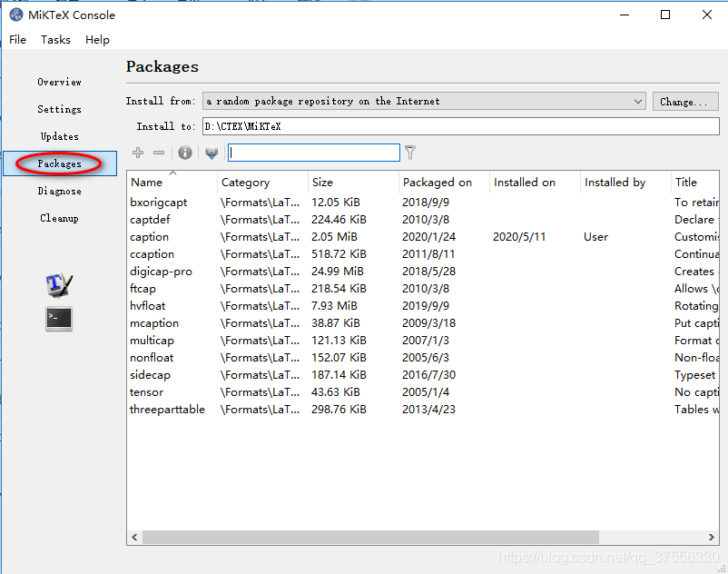The image size is (728, 574).
Task: Open the command prompt terminal icon
Action: [x=59, y=319]
